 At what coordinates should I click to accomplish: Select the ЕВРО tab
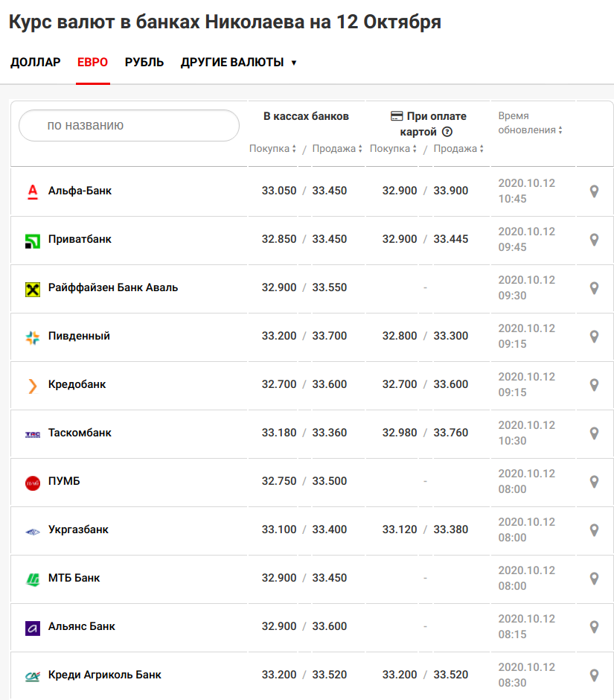click(93, 62)
